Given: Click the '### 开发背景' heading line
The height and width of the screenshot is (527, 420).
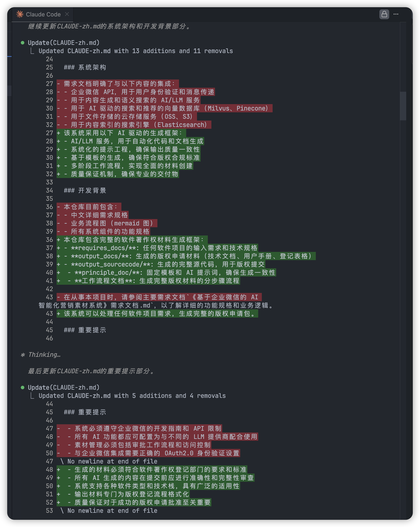Looking at the screenshot, I should [x=85, y=191].
